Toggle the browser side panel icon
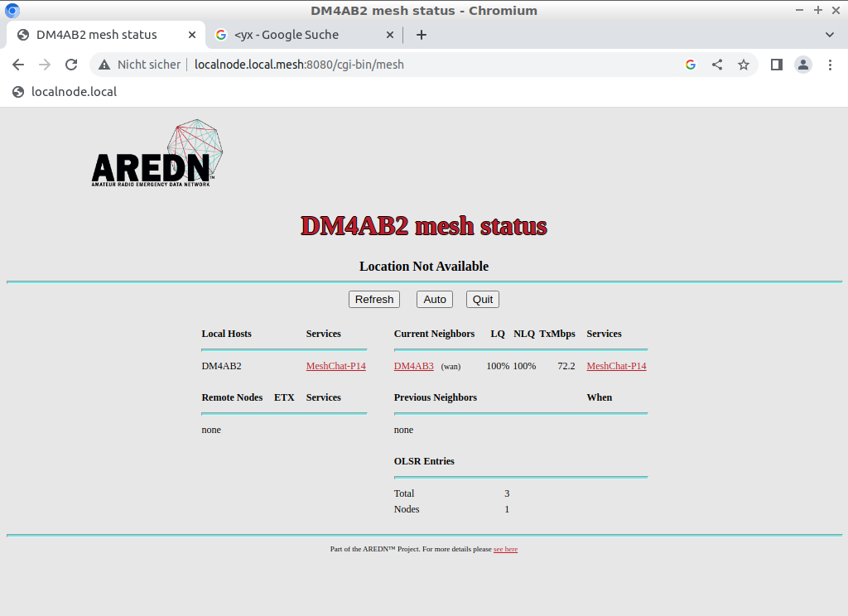Image resolution: width=848 pixels, height=616 pixels. point(777,65)
